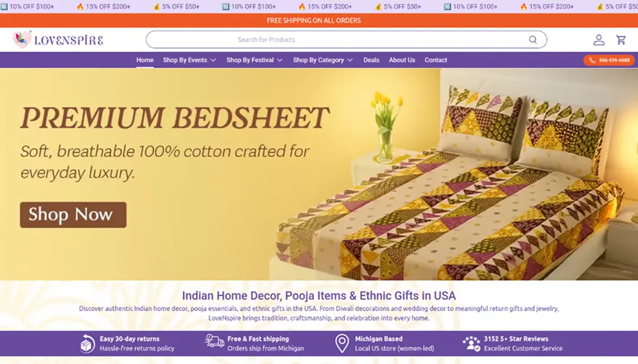Image resolution: width=638 pixels, height=364 pixels.
Task: Click the 3152 5+ Star Reviews text
Action: click(516, 339)
